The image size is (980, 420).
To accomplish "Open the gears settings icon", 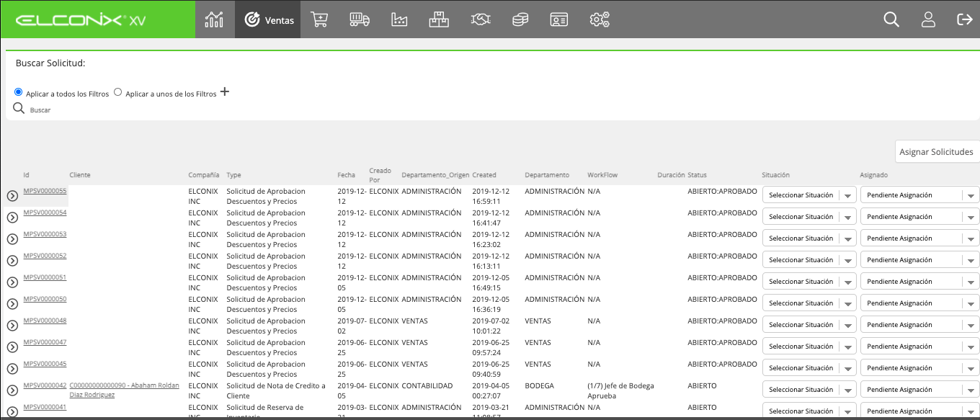I will pos(600,19).
